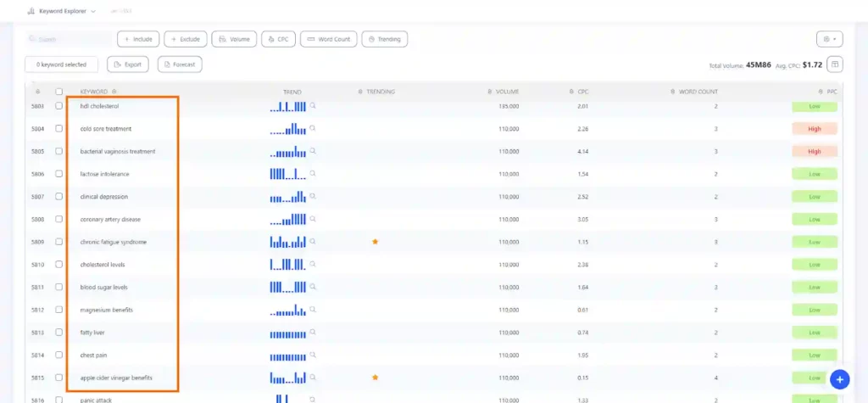Viewport: 868px width, 403px height.
Task: Check the box for hdl cholesterol
Action: point(59,106)
